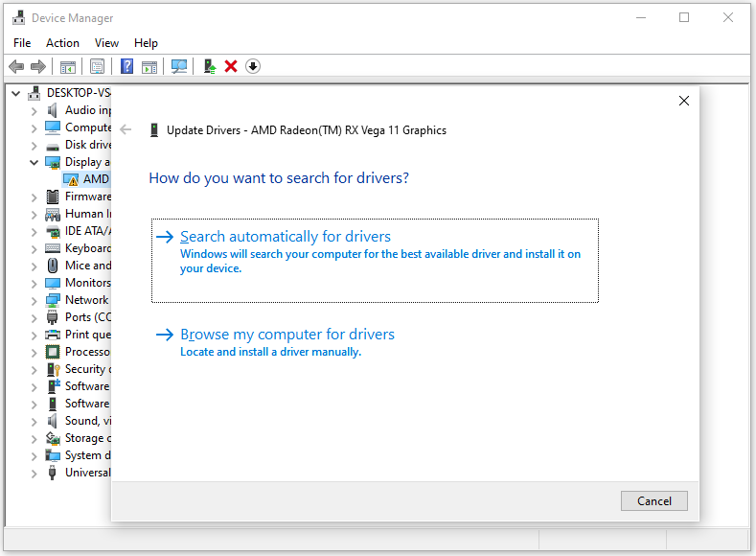Toggle the Action pane toolbar icon
The image size is (756, 556).
click(149, 66)
